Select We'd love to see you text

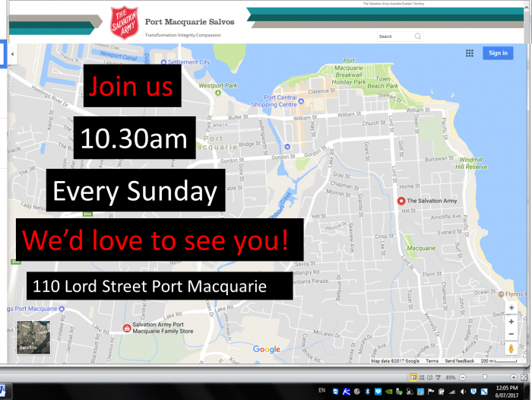(x=160, y=240)
